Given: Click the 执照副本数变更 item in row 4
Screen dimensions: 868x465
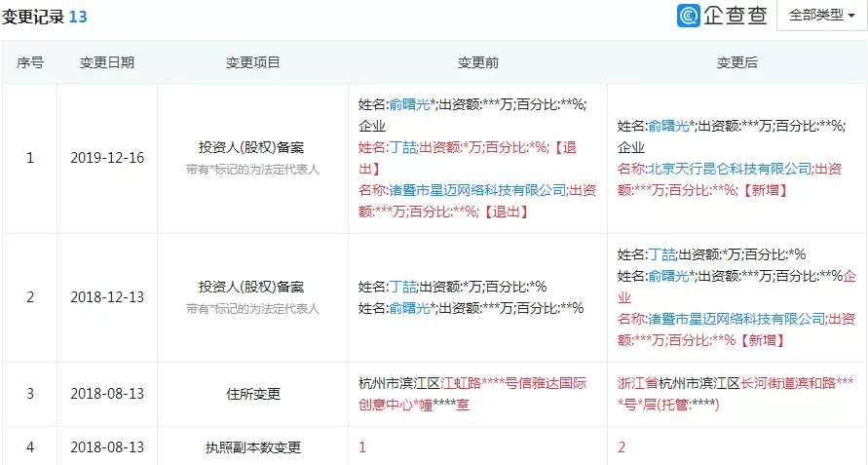Looking at the screenshot, I should pos(253,447).
